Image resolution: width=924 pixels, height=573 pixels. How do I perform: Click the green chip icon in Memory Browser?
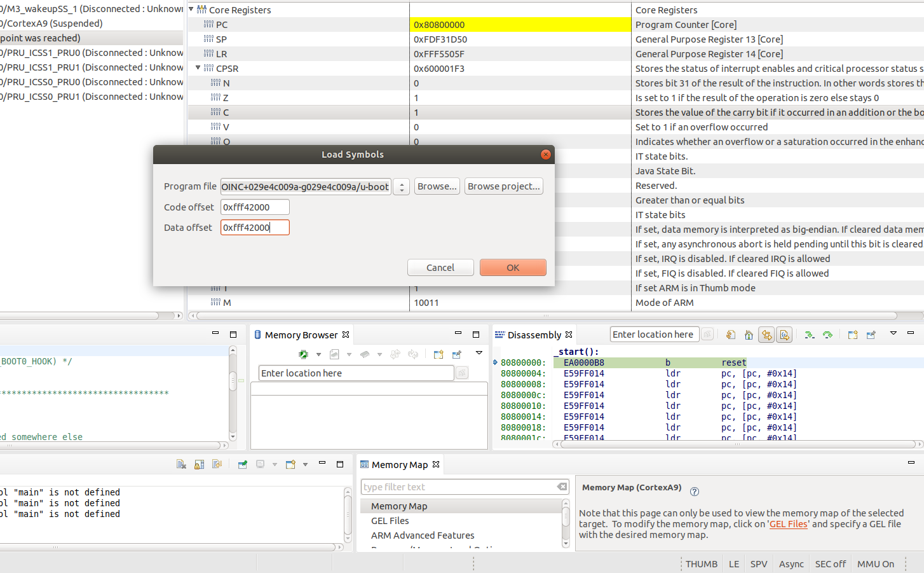click(303, 354)
